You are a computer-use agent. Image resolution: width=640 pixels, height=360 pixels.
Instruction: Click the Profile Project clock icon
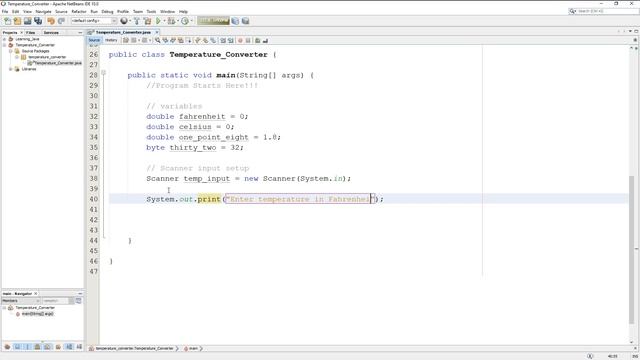(x=185, y=21)
